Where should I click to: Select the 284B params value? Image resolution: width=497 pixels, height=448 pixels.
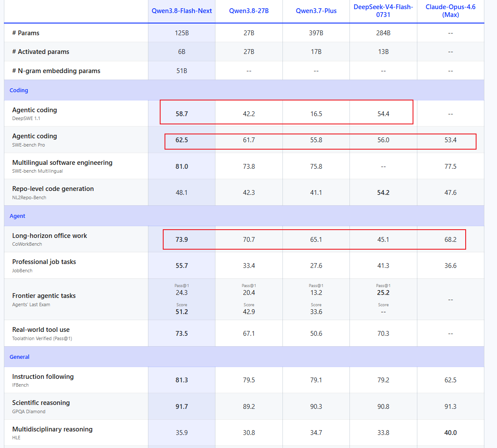(383, 33)
